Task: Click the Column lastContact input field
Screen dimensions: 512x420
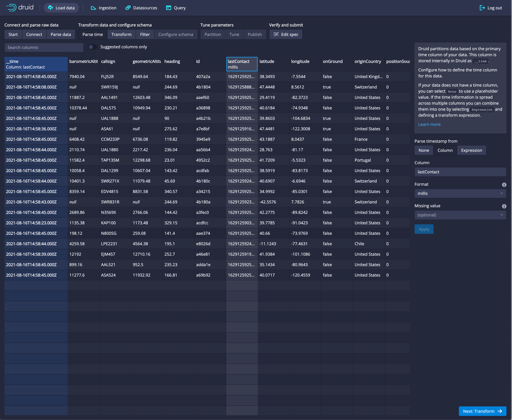Action: tap(460, 172)
